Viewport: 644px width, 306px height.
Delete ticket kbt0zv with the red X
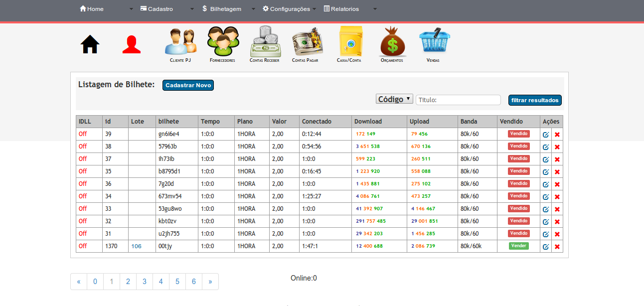pos(557,222)
